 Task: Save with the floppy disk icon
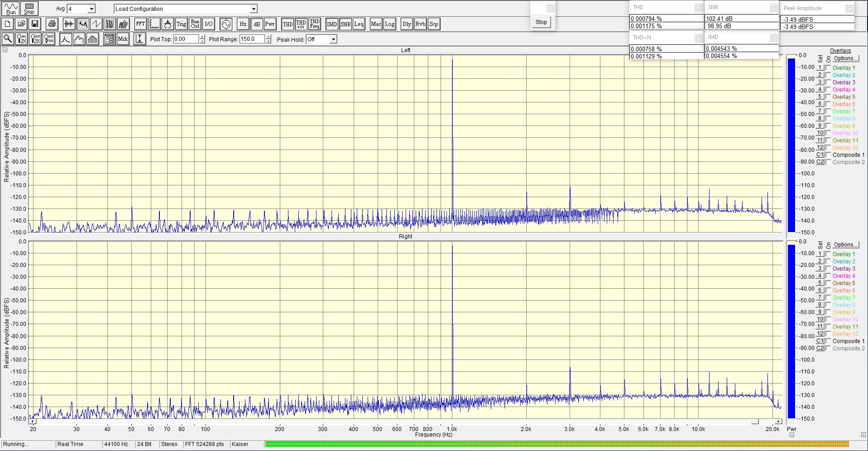(35, 24)
